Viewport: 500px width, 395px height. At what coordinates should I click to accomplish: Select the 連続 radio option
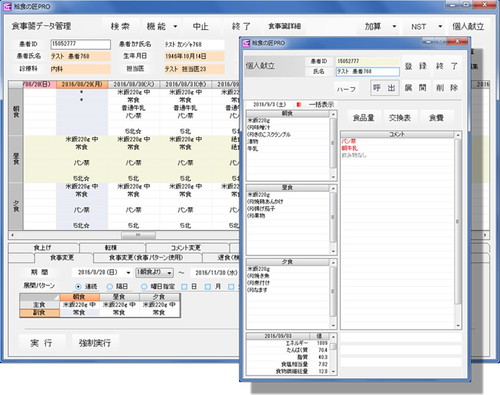78,286
